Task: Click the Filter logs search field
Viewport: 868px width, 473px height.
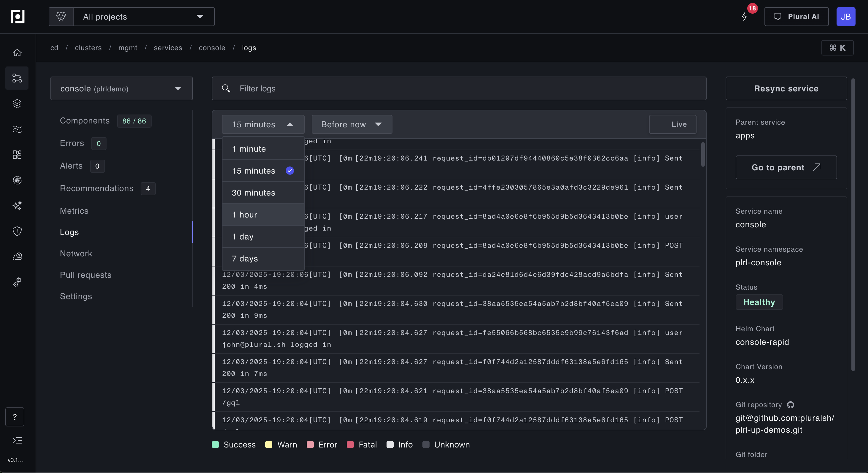Action: [x=458, y=88]
